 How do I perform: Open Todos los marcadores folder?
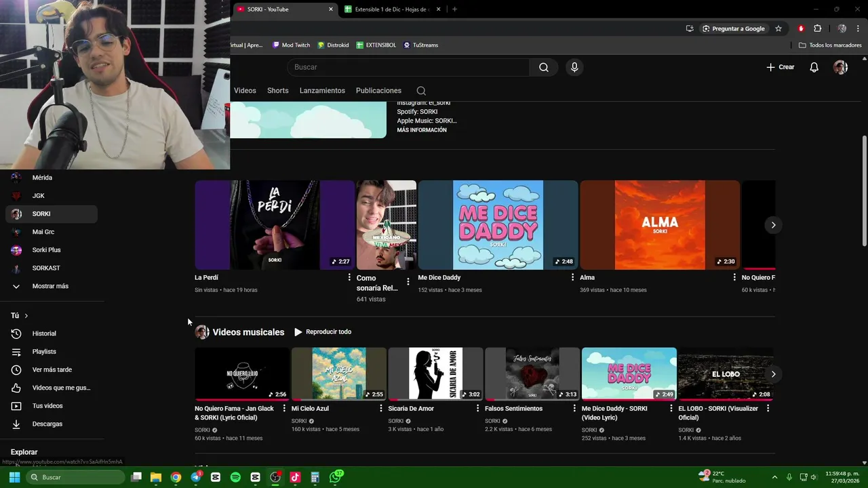point(830,45)
